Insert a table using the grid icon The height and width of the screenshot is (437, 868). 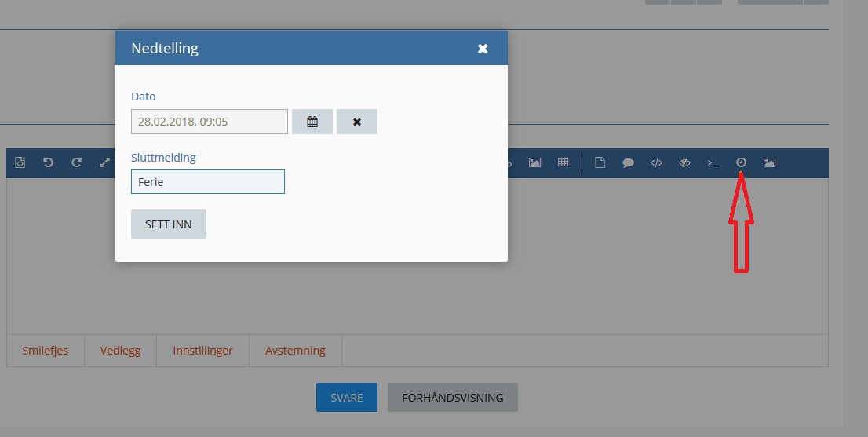point(563,162)
